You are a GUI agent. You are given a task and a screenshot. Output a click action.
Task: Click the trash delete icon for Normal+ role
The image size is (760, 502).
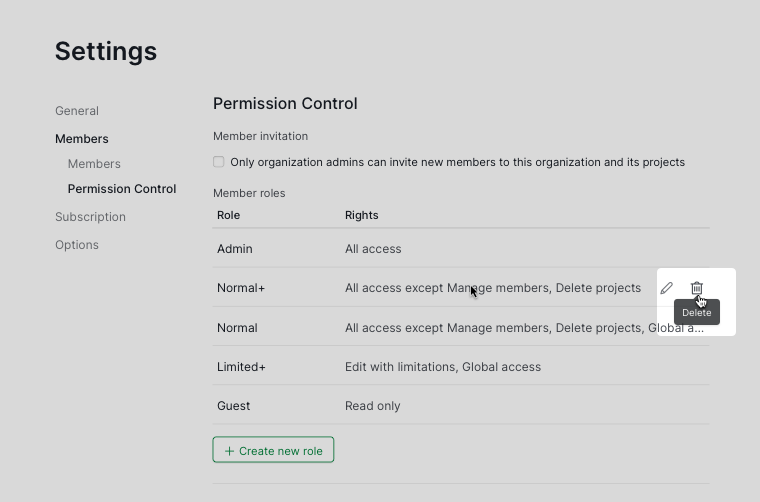click(697, 288)
